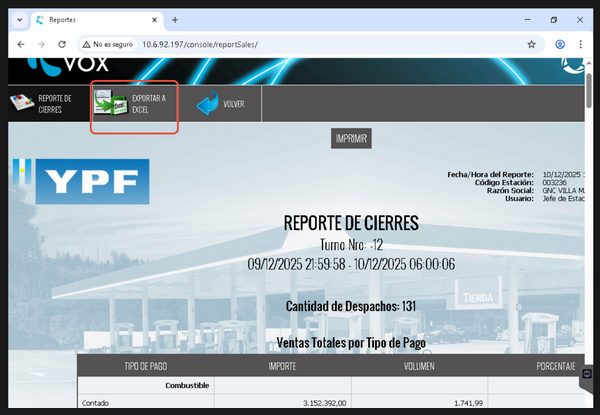Go back with browser back arrow
600x415 pixels.
click(x=21, y=44)
